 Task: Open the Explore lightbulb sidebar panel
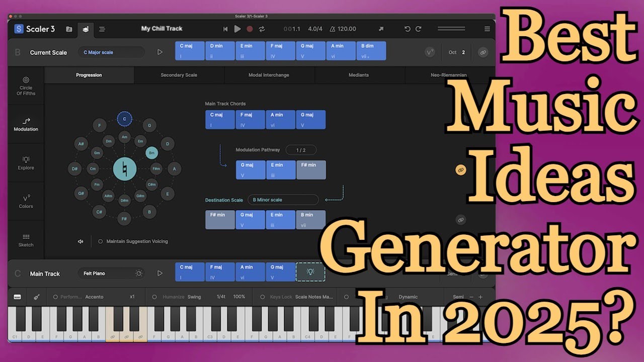[26, 163]
